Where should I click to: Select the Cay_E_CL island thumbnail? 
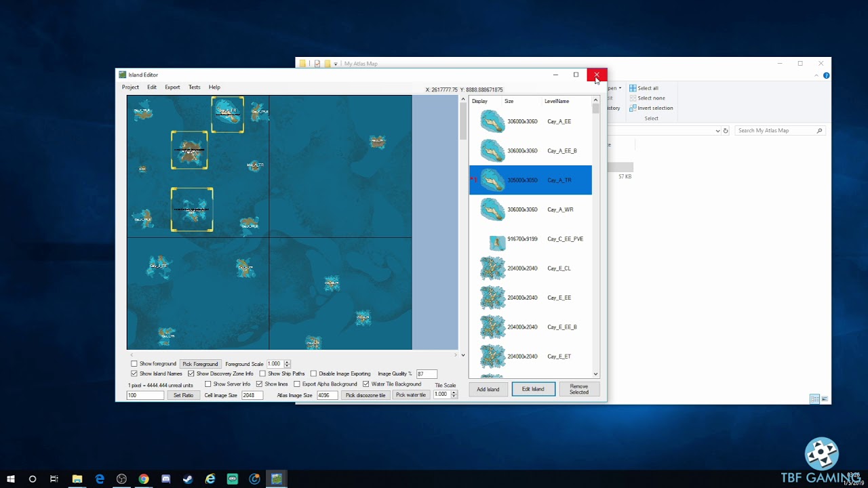(x=492, y=268)
